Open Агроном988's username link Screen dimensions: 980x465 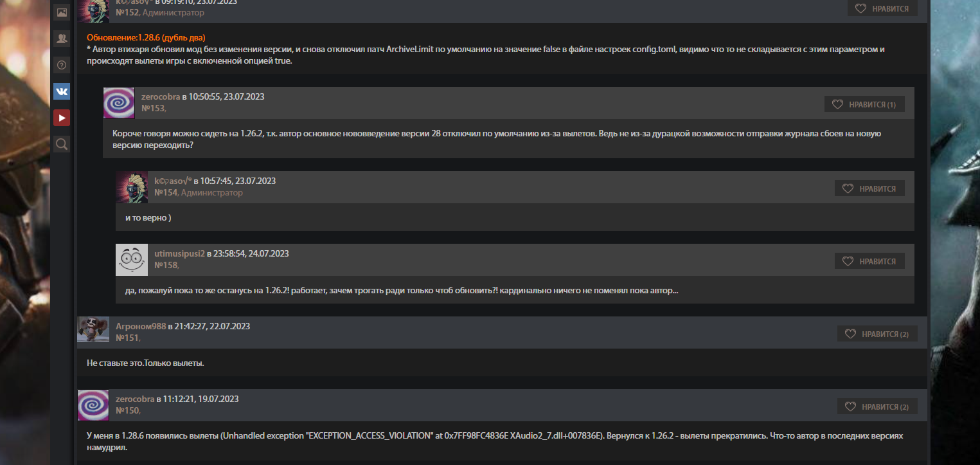[x=141, y=326]
